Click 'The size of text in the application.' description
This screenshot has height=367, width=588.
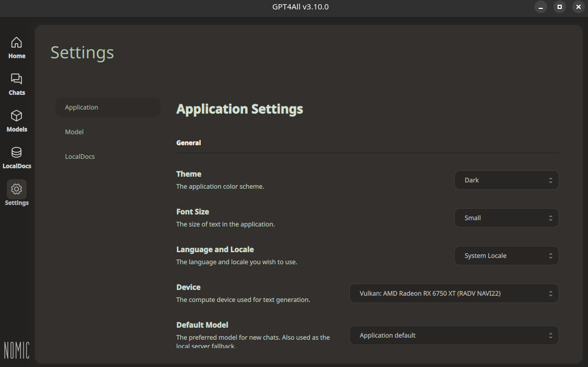(x=226, y=224)
